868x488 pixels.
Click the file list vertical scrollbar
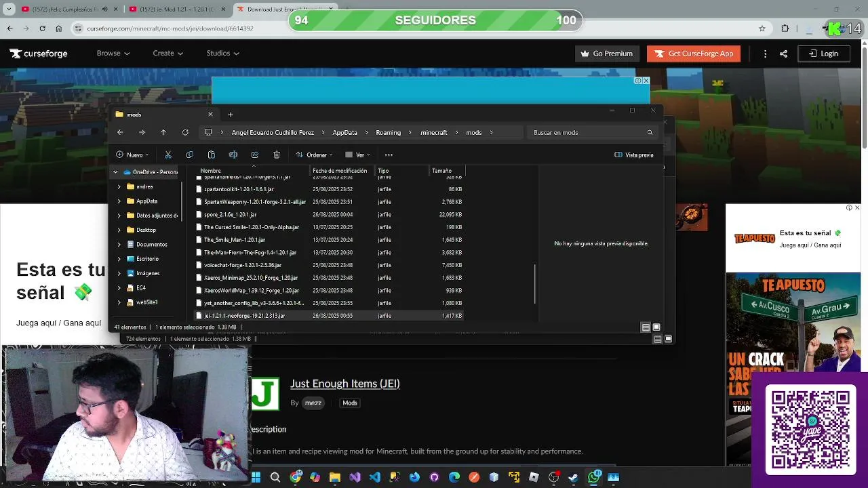534,285
